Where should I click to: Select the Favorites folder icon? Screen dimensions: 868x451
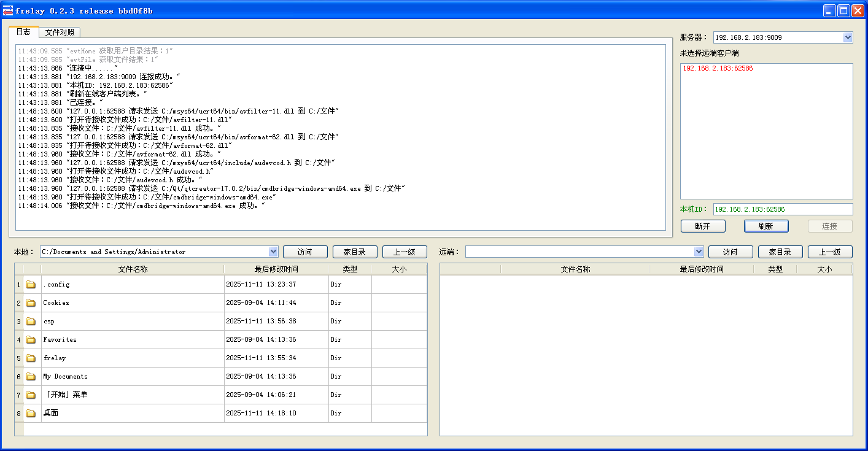[x=31, y=340]
